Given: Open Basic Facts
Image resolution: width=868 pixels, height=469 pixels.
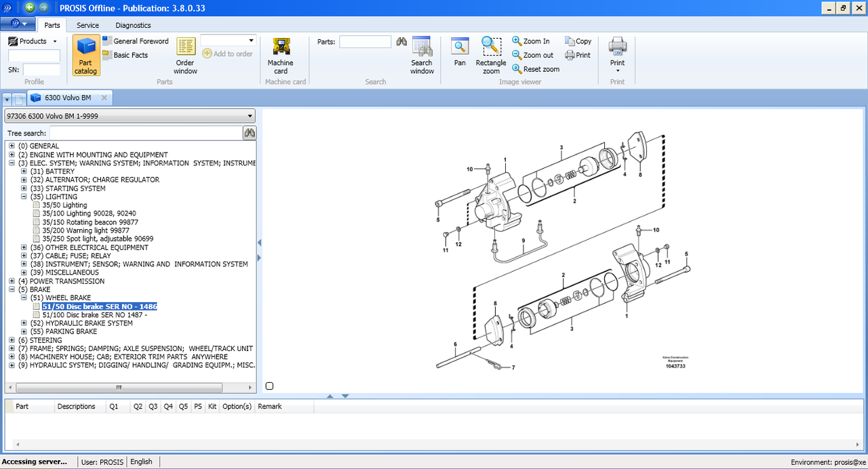Looking at the screenshot, I should pos(125,55).
